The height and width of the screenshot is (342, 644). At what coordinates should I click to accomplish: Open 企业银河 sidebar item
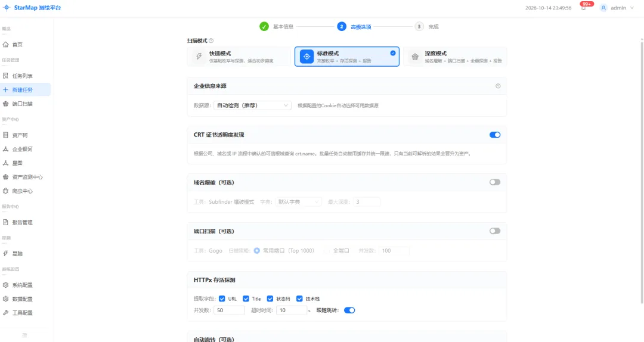click(25, 149)
